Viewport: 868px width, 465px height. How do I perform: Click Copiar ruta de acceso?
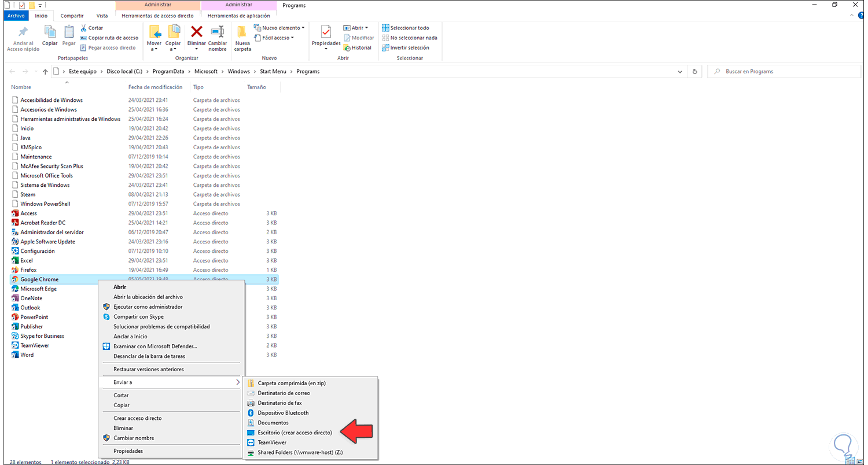pos(109,38)
